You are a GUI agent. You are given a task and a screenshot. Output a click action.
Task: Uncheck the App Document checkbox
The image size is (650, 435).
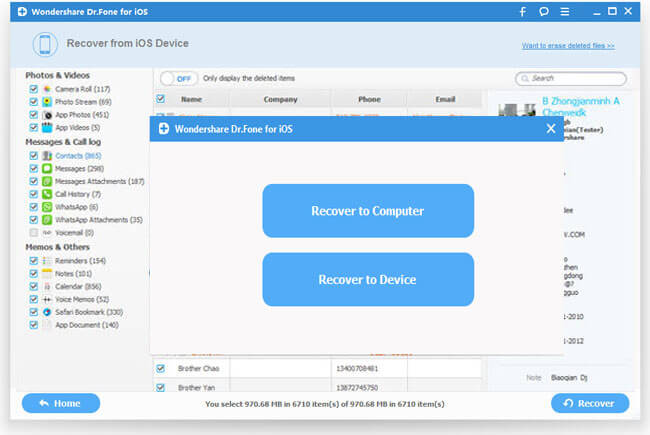point(34,325)
